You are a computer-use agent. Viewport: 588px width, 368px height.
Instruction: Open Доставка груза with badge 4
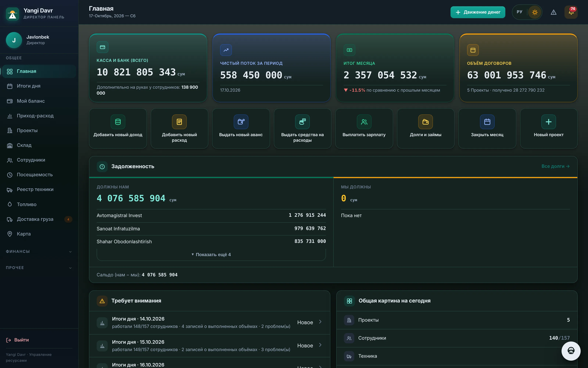[x=39, y=219]
